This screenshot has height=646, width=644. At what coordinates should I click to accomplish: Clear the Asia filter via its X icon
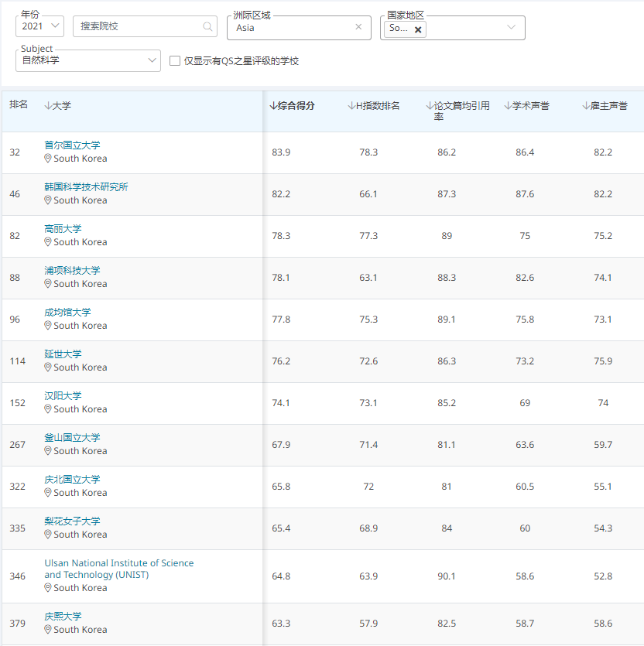[x=358, y=26]
